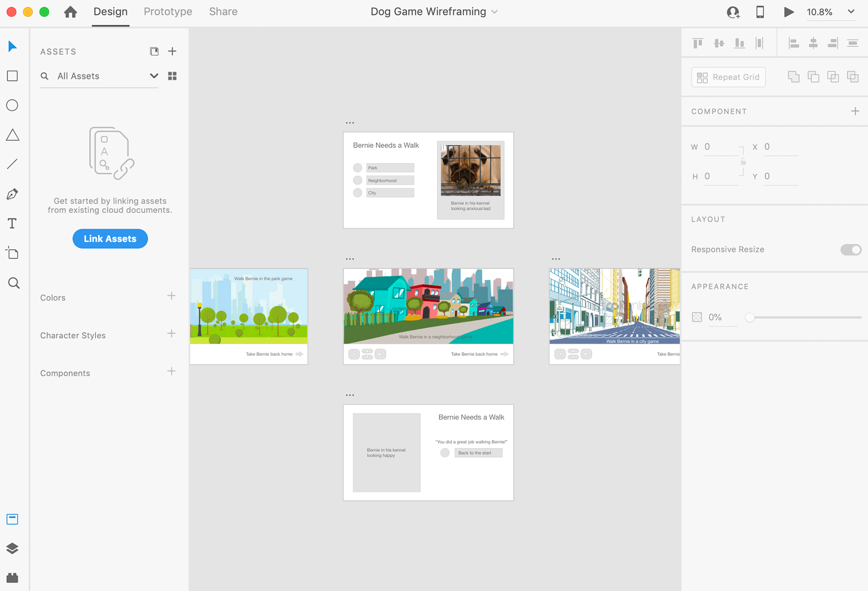868x591 pixels.
Task: Select the Rectangle tool
Action: pyautogui.click(x=13, y=76)
